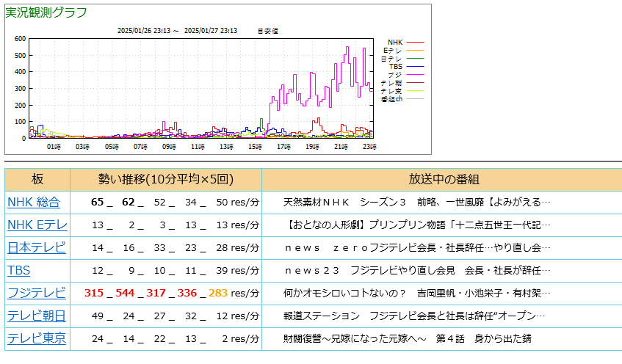The height and width of the screenshot is (364, 622).
Task: Click the 21時 label on graph axis
Action: pos(341,147)
